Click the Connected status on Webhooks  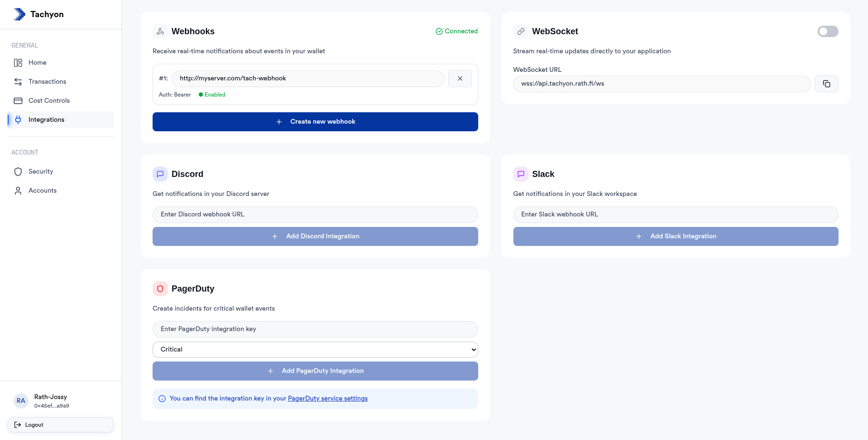(456, 31)
